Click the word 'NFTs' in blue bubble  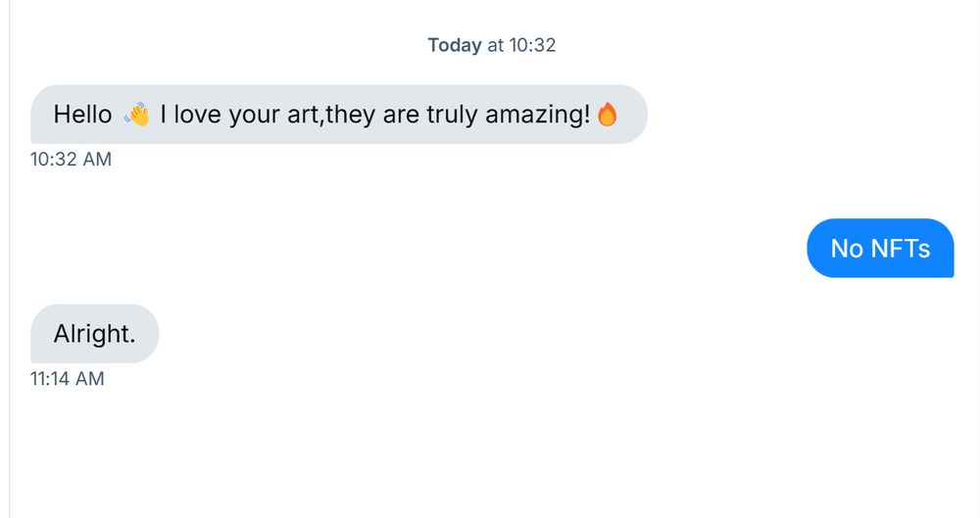[x=901, y=249]
